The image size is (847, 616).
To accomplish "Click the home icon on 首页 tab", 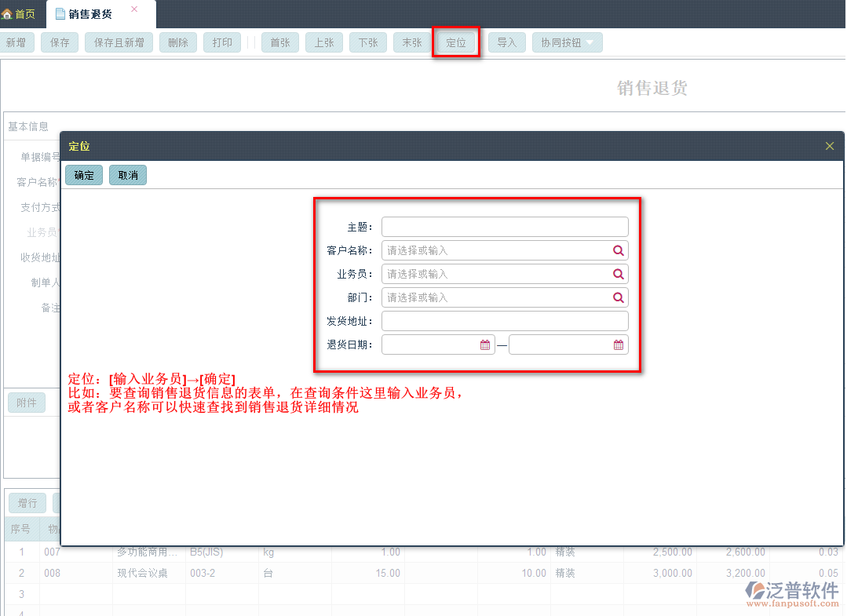I will [x=8, y=13].
